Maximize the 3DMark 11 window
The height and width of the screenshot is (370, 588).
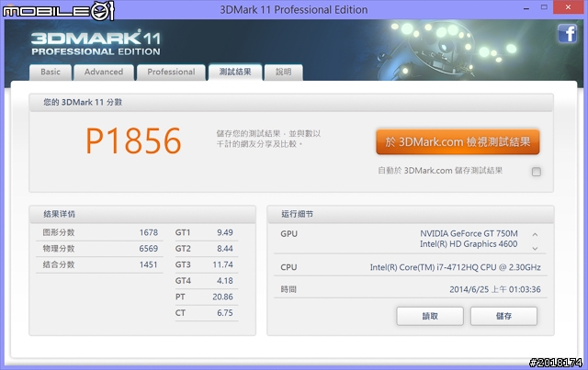coord(544,7)
